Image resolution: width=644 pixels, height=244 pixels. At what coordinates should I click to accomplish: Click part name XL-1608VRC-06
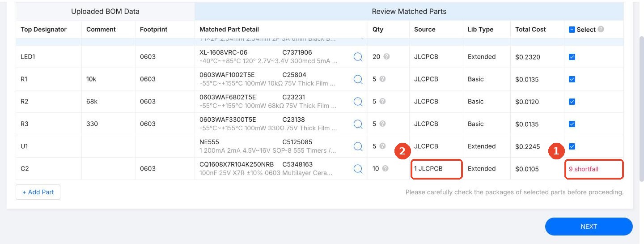click(223, 52)
